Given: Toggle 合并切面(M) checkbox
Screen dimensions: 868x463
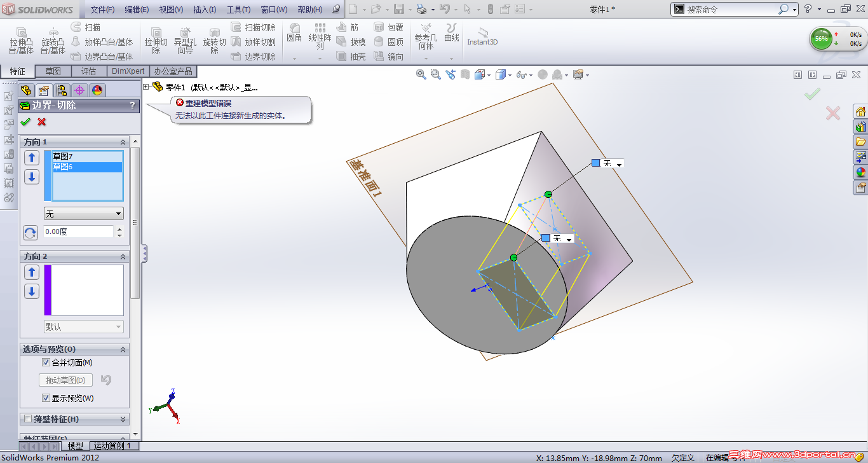Looking at the screenshot, I should pyautogui.click(x=46, y=363).
